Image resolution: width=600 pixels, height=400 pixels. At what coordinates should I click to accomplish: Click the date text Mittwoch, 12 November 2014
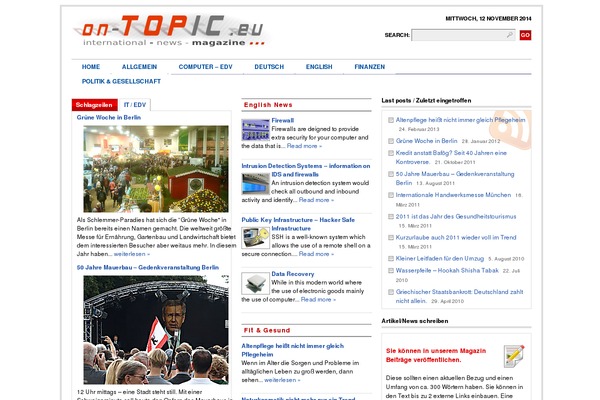click(488, 18)
